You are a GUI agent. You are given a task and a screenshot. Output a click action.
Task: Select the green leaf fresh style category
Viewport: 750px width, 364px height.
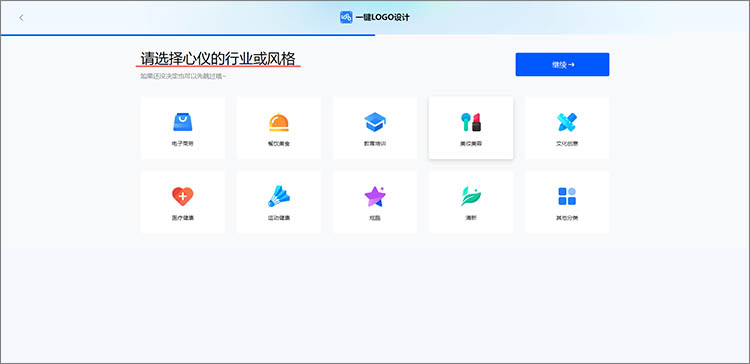471,202
